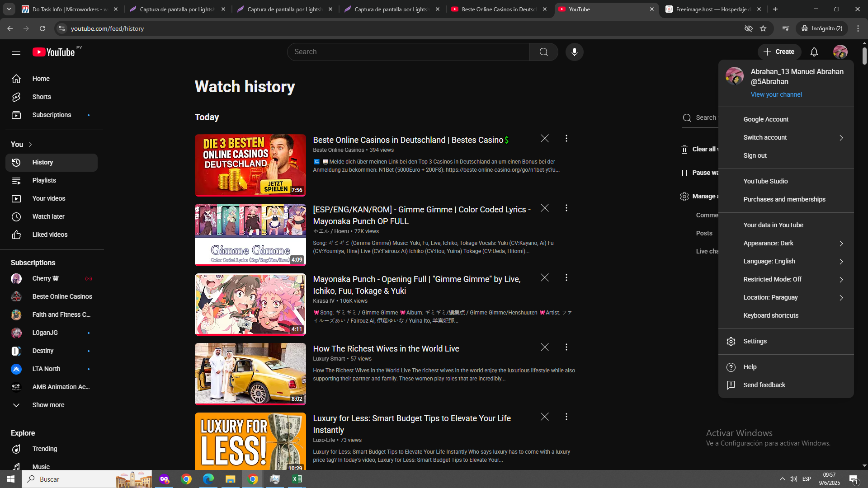This screenshot has height=488, width=868.
Task: Click the Create button
Action: pyautogui.click(x=779, y=52)
